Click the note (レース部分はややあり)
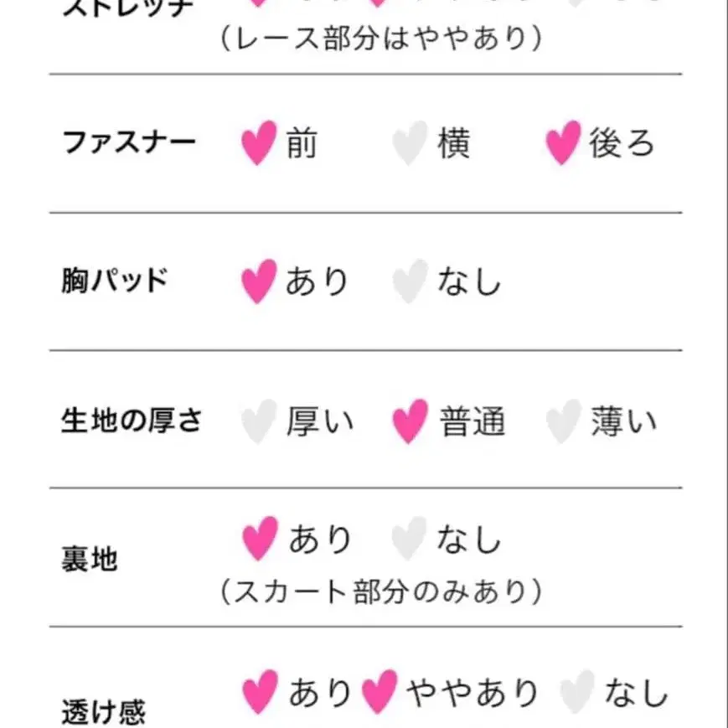Screen dimensions: 728x728 [x=381, y=39]
